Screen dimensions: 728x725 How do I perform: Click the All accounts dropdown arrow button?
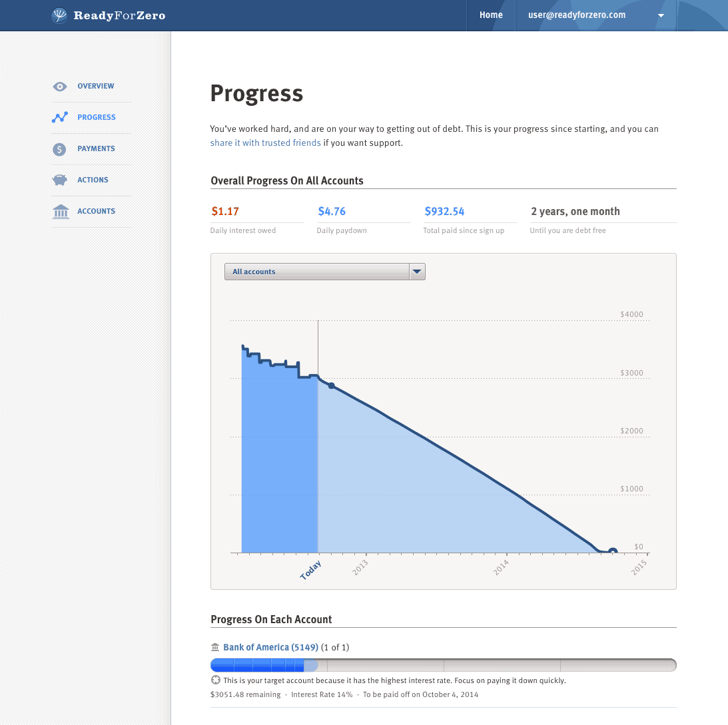[x=418, y=272]
